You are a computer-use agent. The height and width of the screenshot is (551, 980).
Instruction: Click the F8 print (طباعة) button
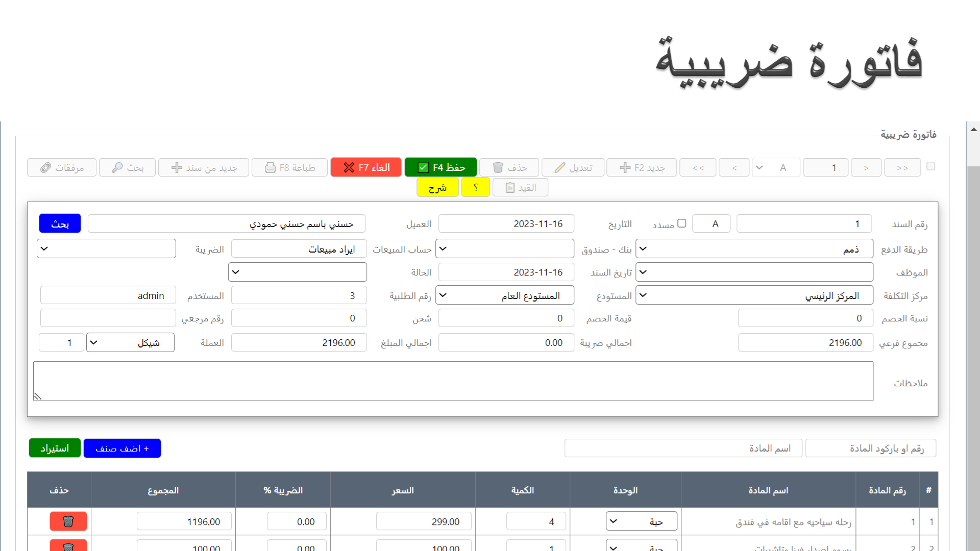[289, 167]
